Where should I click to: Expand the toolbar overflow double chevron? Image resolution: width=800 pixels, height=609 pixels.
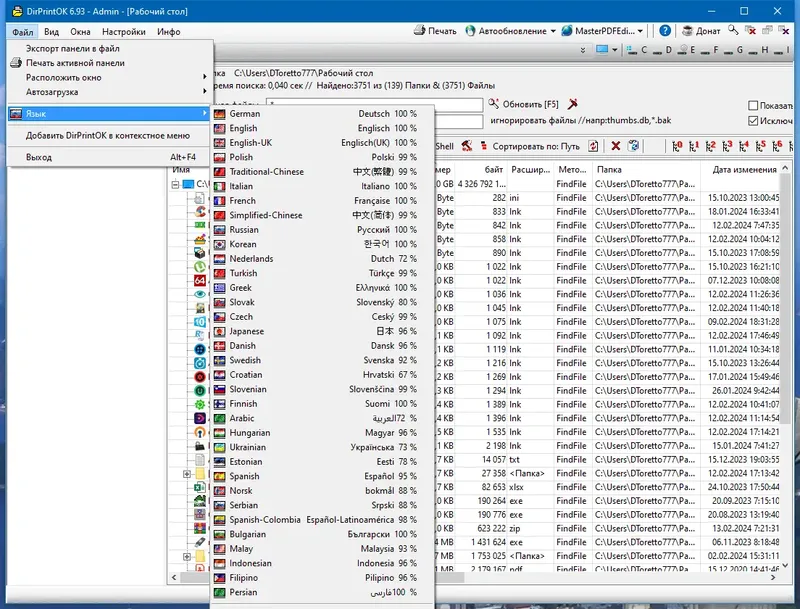(x=583, y=50)
